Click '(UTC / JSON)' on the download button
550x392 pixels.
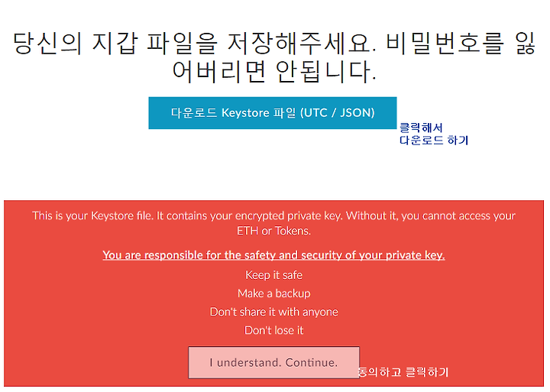pos(338,112)
